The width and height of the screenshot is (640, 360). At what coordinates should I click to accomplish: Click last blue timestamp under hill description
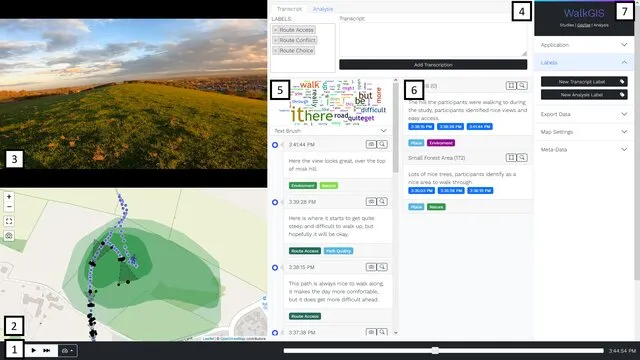(x=480, y=127)
